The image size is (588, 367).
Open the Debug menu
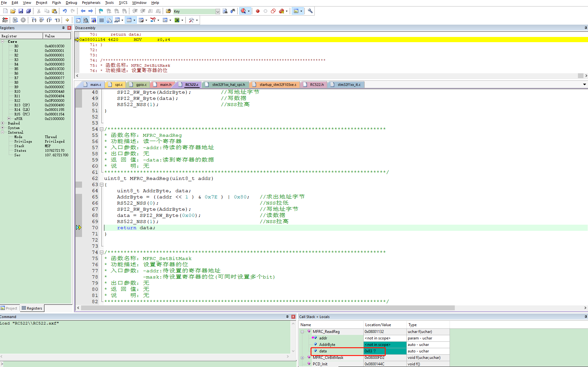(x=71, y=3)
